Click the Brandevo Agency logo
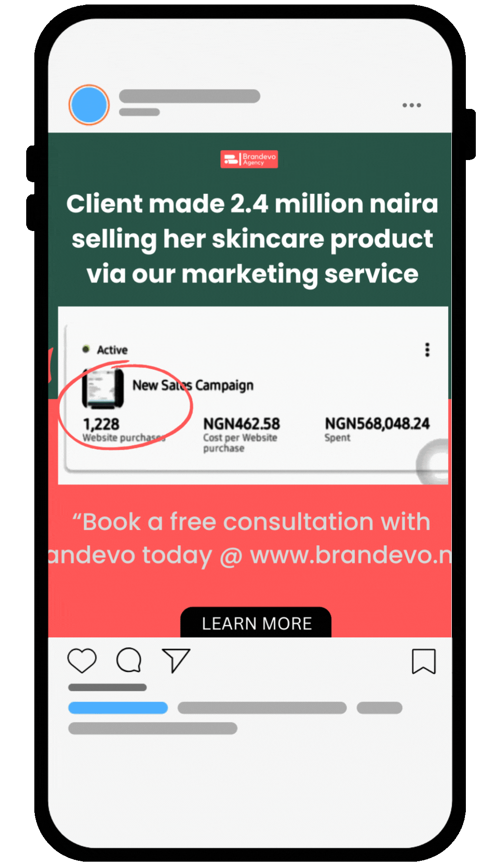This screenshot has width=488, height=868. pyautogui.click(x=249, y=159)
